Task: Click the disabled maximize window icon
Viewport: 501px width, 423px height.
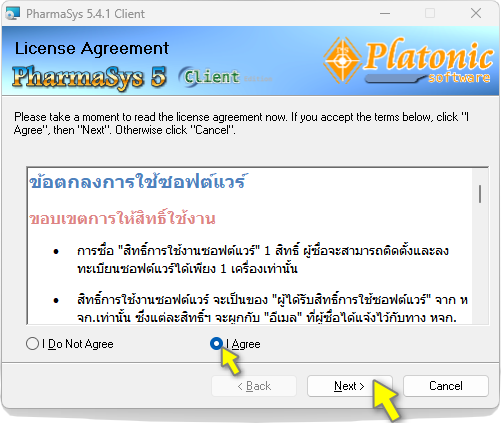Action: pos(430,14)
